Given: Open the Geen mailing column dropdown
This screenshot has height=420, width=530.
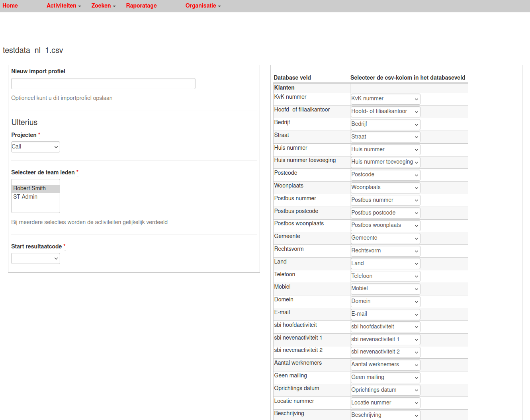Looking at the screenshot, I should point(385,377).
